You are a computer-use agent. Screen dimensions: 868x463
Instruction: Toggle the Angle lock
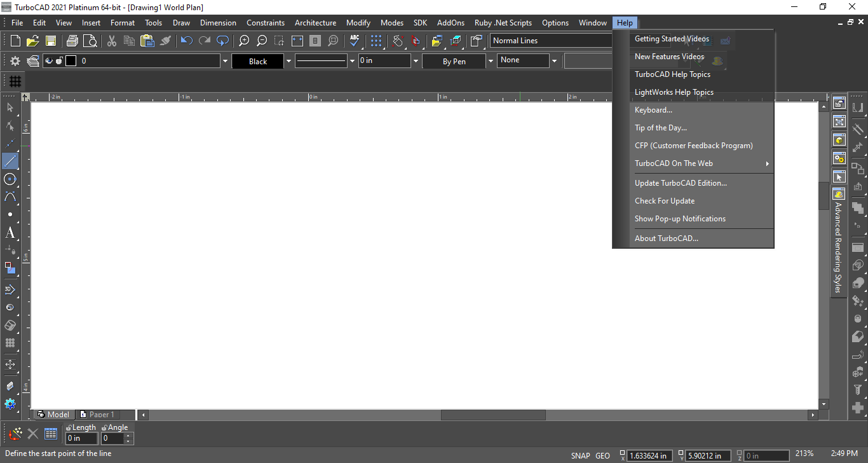coord(104,427)
